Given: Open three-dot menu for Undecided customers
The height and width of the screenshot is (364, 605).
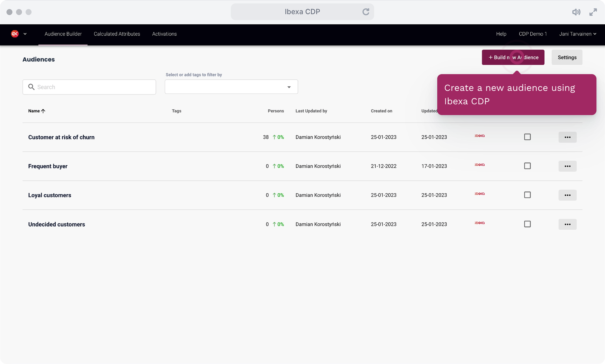Looking at the screenshot, I should point(567,224).
